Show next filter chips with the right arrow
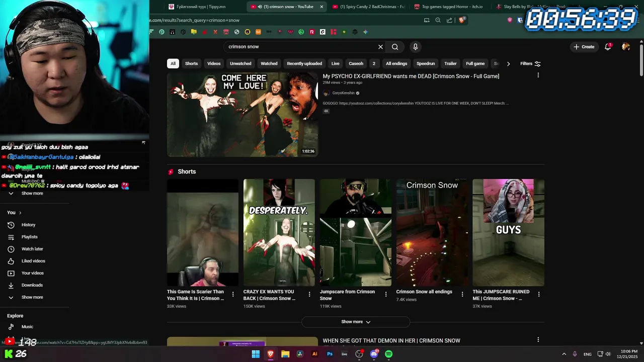This screenshot has width=644, height=362. click(x=508, y=64)
